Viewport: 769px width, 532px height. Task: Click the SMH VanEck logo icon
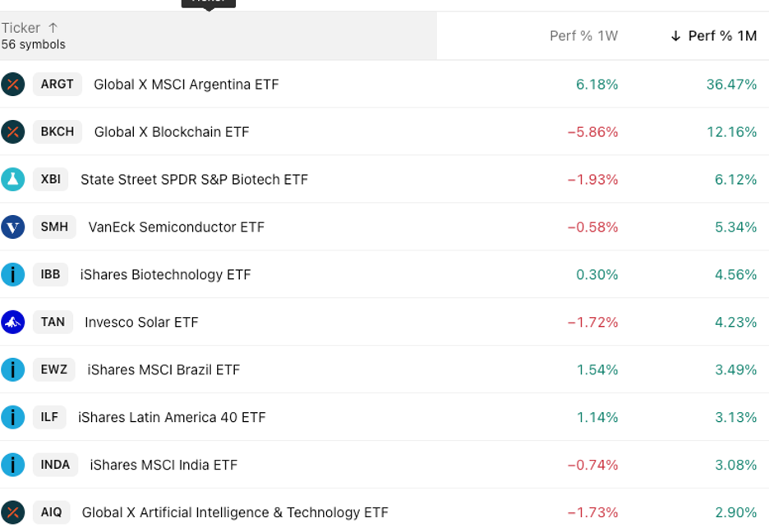13,227
